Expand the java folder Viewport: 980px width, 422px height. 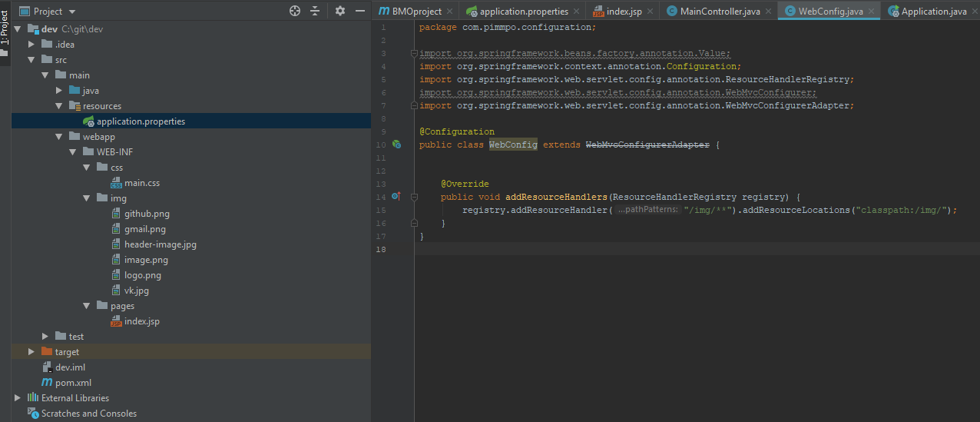click(x=59, y=91)
